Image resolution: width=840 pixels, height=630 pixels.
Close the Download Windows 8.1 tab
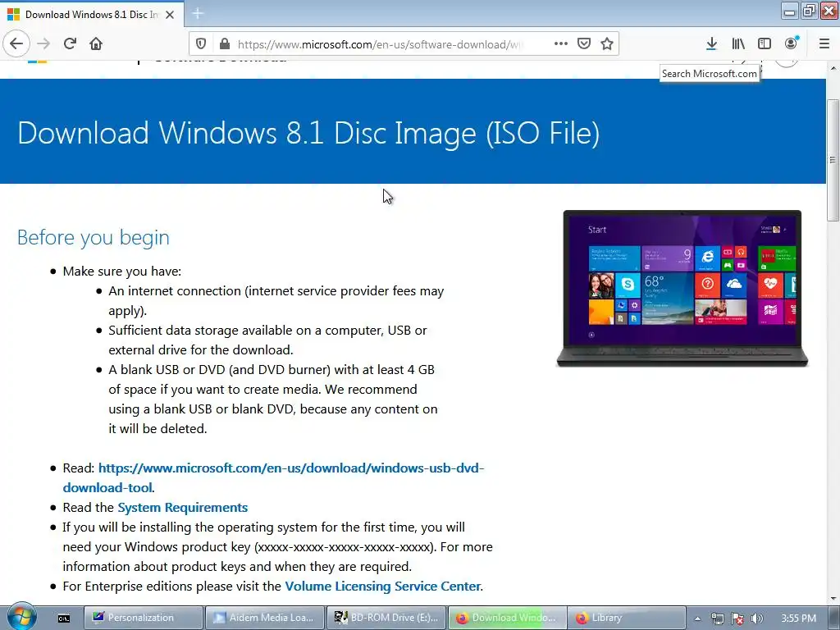[170, 15]
